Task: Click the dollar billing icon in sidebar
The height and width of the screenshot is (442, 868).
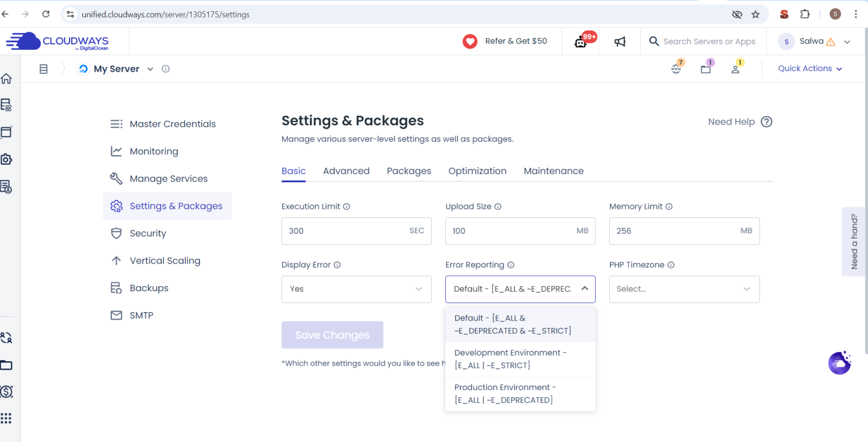Action: [6, 391]
